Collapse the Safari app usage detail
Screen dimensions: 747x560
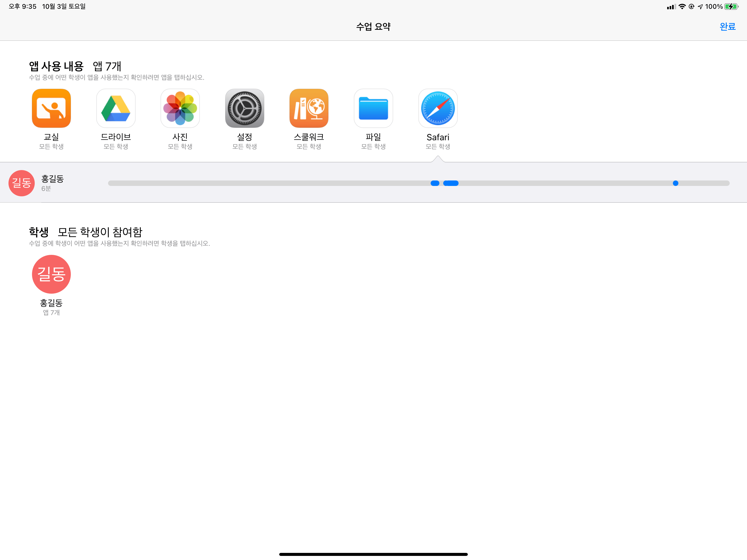tap(438, 108)
